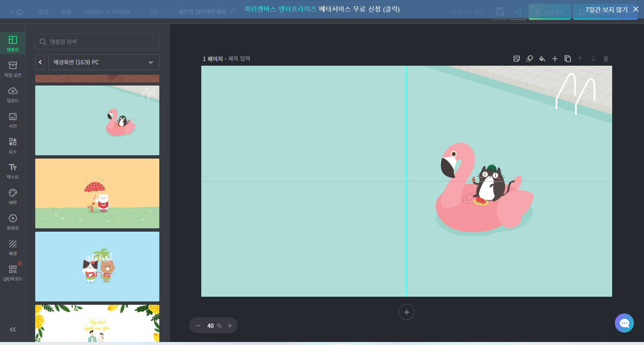Open the chat support bubble
This screenshot has height=345, width=644.
(624, 323)
